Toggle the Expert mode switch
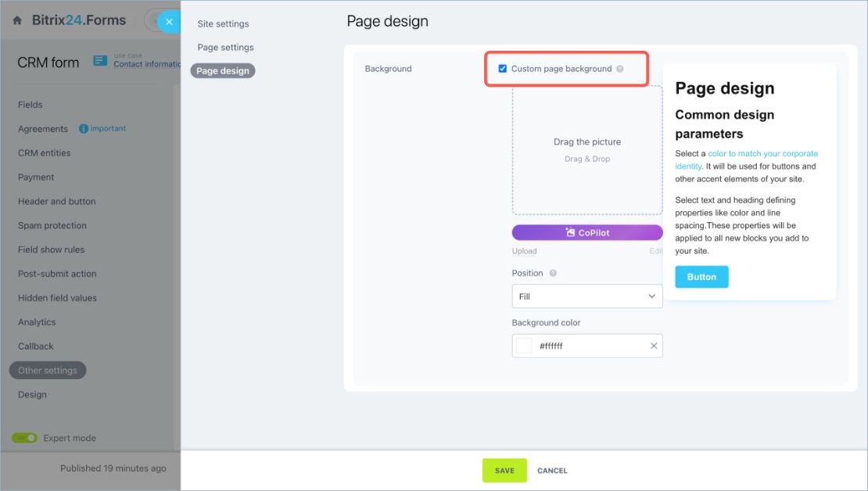 tap(24, 438)
